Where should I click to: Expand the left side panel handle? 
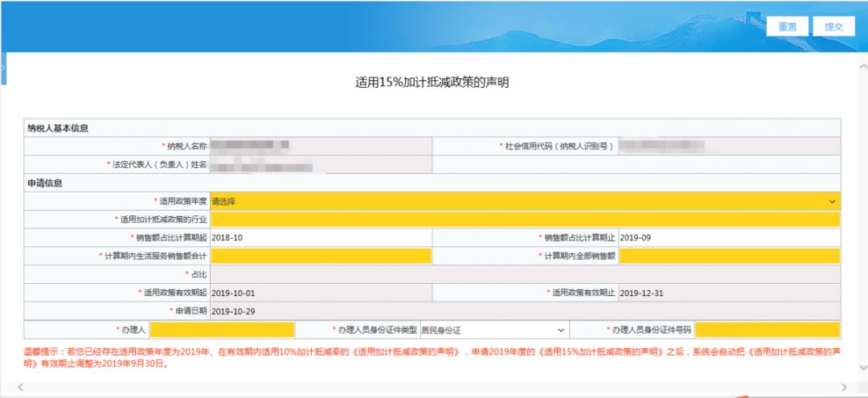[2, 68]
